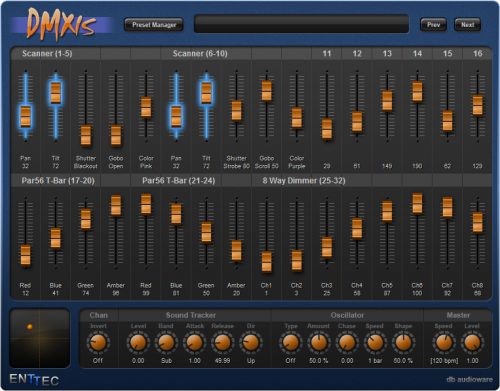
Task: Click the Amber 20 fader handle
Action: coord(237,251)
